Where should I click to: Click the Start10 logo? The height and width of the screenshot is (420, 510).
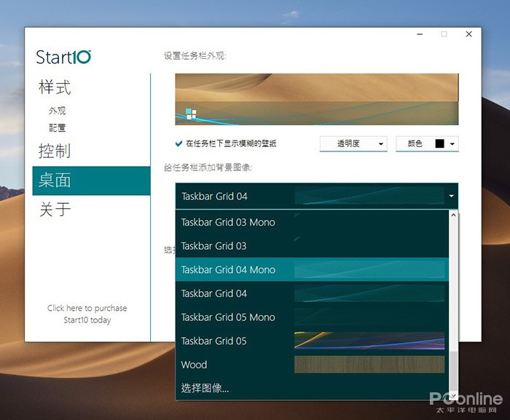click(x=63, y=58)
